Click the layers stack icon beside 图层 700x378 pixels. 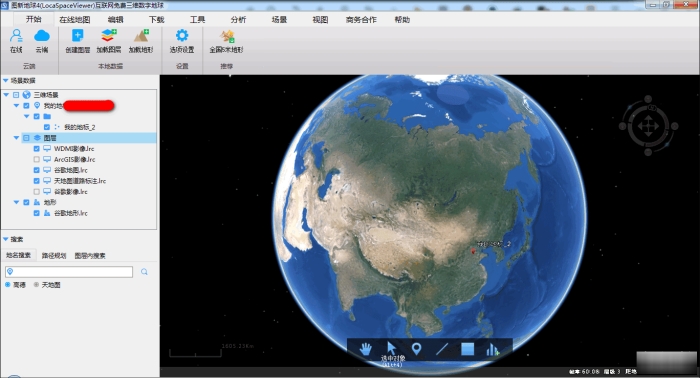38,138
